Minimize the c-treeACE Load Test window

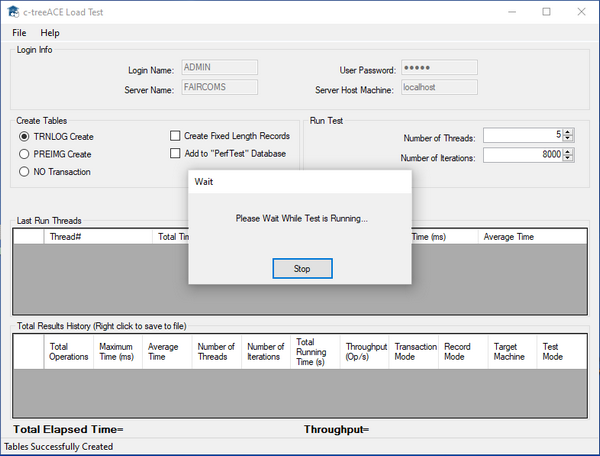(512, 12)
